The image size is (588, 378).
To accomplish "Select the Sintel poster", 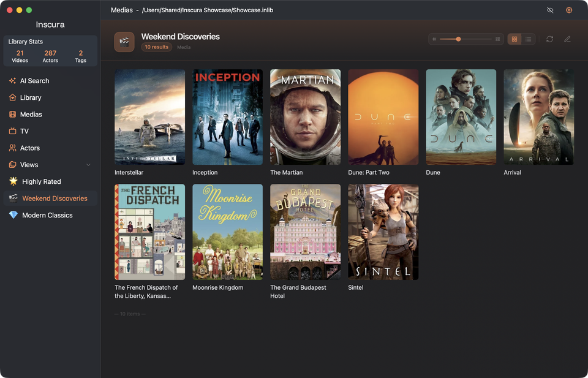I will [x=383, y=232].
